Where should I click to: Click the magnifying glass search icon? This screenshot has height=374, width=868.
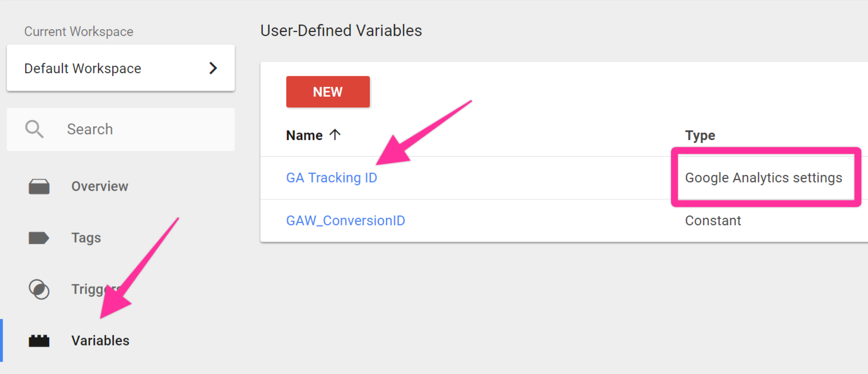coord(34,129)
